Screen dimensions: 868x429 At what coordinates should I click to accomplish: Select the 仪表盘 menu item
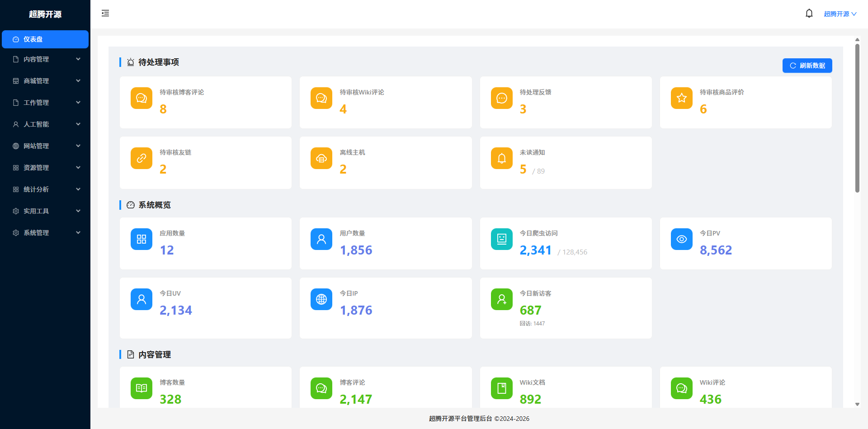[45, 39]
